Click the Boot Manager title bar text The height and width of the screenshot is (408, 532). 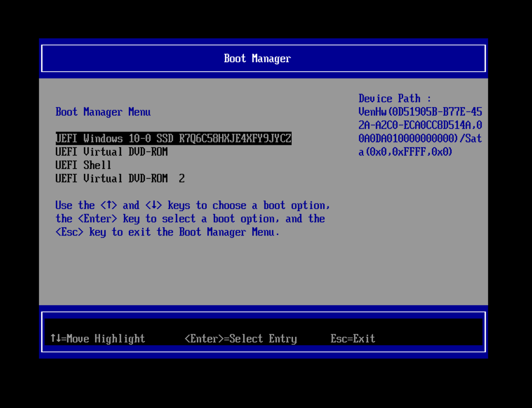(257, 58)
